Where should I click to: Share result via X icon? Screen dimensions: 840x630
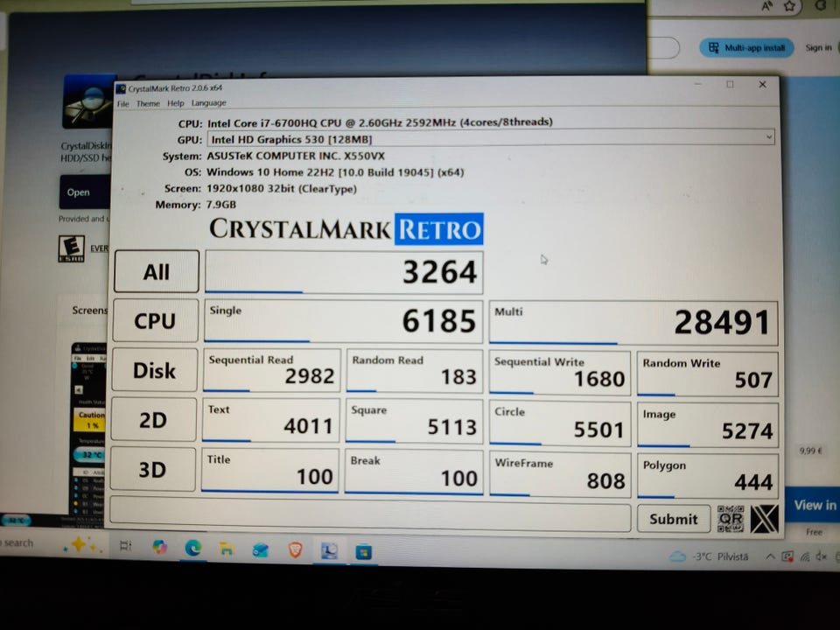765,519
